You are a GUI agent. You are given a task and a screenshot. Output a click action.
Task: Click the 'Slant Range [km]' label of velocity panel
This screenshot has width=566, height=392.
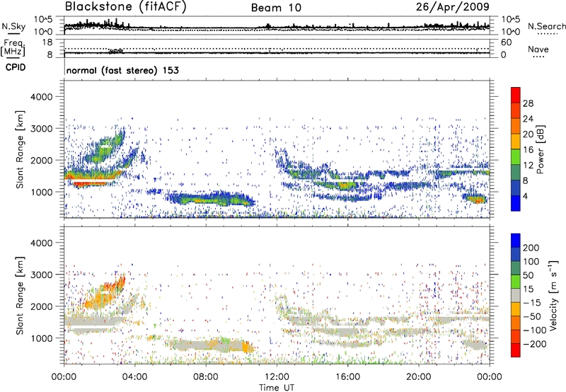(x=20, y=296)
